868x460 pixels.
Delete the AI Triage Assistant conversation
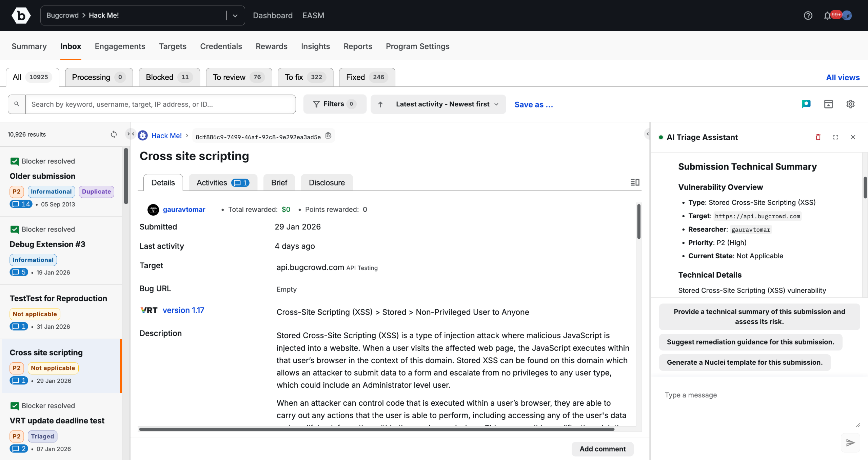pyautogui.click(x=818, y=137)
